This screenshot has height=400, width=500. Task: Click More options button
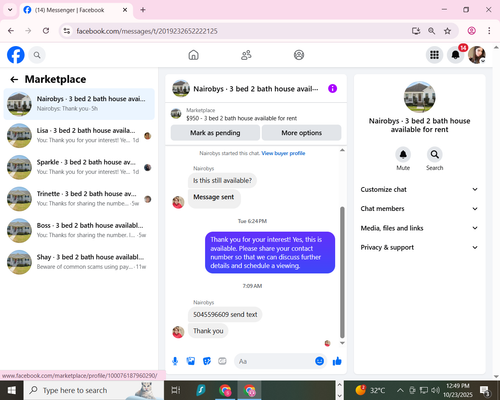click(x=302, y=133)
